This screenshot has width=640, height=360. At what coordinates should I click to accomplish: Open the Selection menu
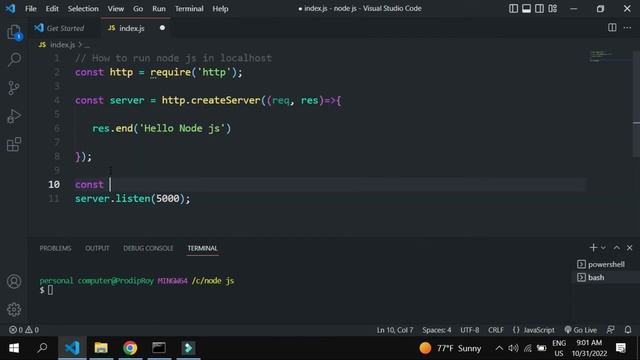(x=83, y=9)
